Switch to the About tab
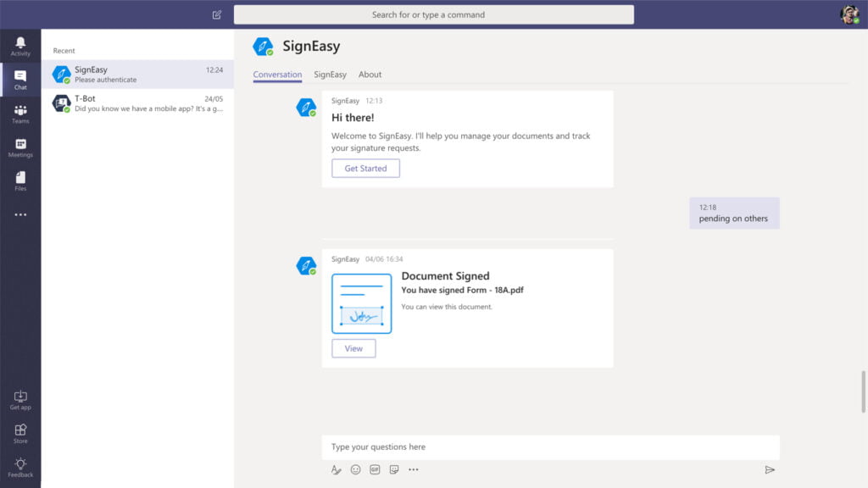The image size is (868, 488). (370, 75)
